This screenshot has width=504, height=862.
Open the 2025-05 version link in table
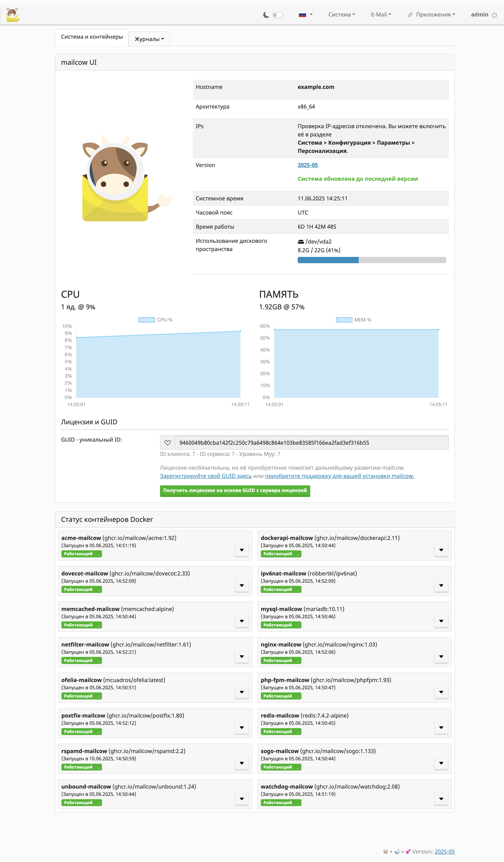[x=307, y=165]
